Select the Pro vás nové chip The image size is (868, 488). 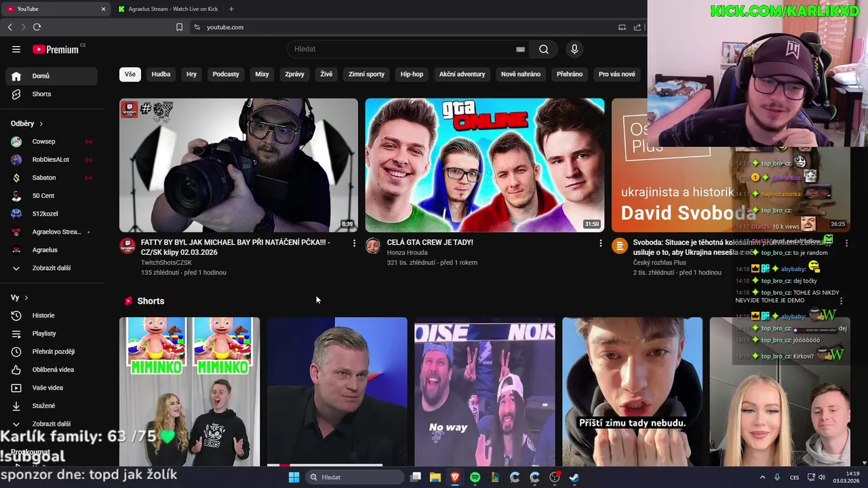coord(617,74)
